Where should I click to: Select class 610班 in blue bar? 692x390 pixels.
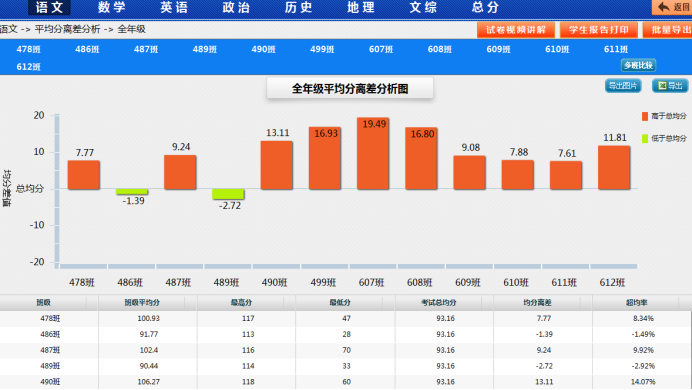[x=557, y=49]
